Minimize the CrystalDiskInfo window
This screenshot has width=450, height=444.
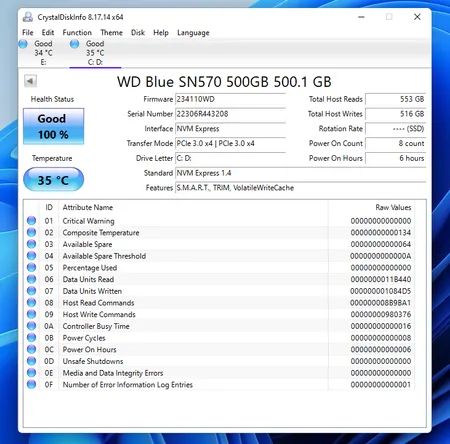(x=361, y=17)
